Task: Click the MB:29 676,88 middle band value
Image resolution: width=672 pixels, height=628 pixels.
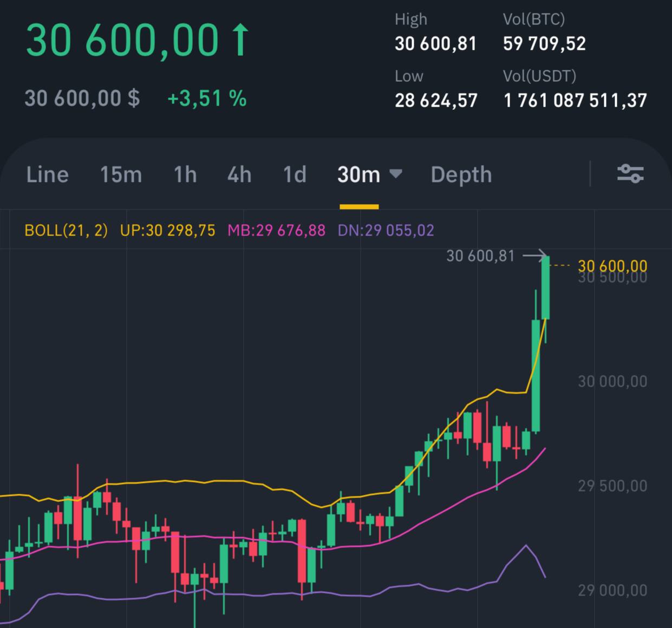Action: pyautogui.click(x=276, y=231)
